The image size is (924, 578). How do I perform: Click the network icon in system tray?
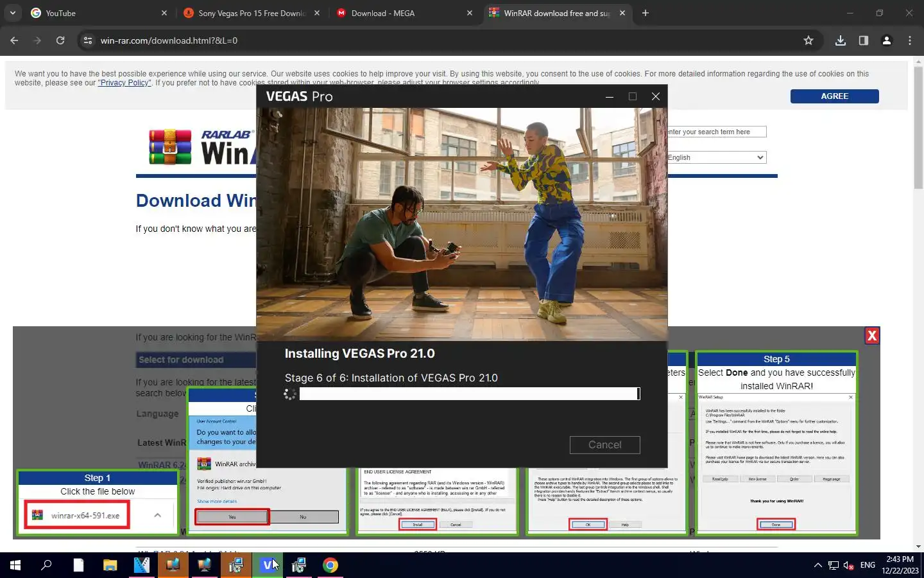pyautogui.click(x=834, y=565)
